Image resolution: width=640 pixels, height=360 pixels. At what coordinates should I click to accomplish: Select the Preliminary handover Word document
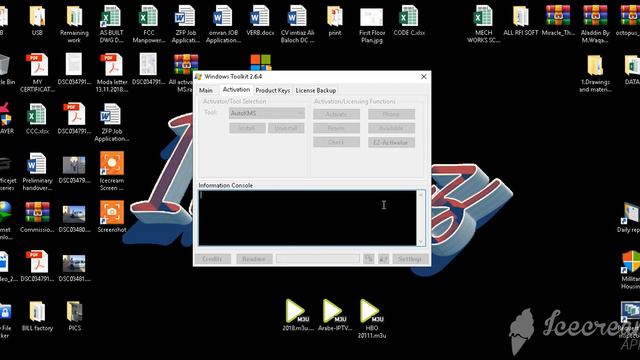[x=37, y=164]
